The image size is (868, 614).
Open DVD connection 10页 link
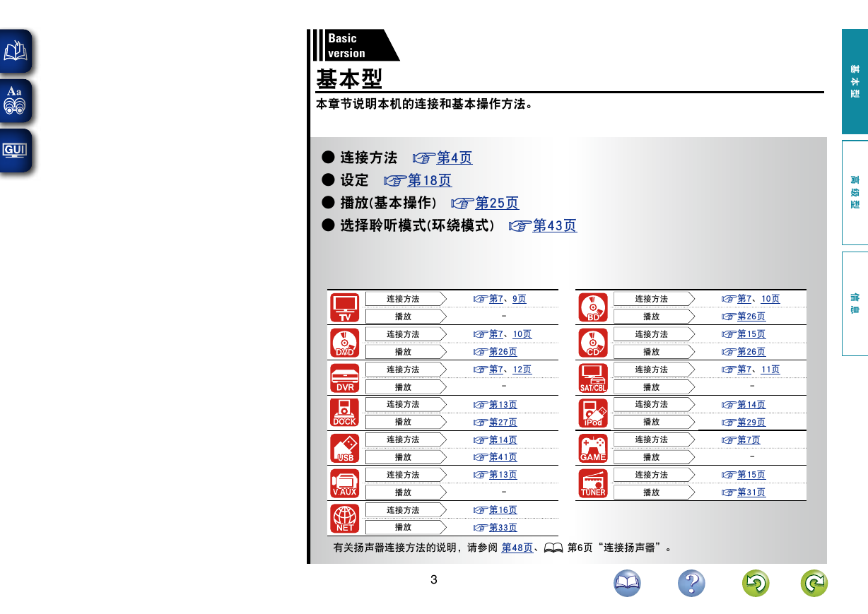[x=522, y=334]
